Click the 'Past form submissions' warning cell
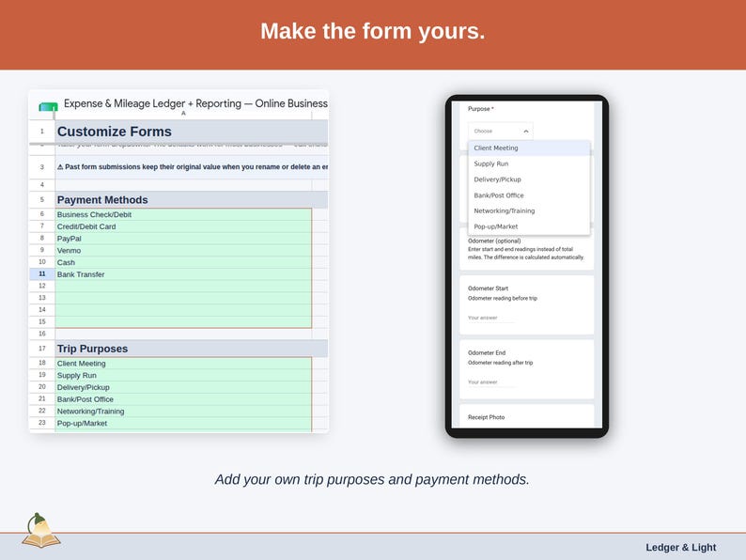The height and width of the screenshot is (560, 746). [192, 167]
